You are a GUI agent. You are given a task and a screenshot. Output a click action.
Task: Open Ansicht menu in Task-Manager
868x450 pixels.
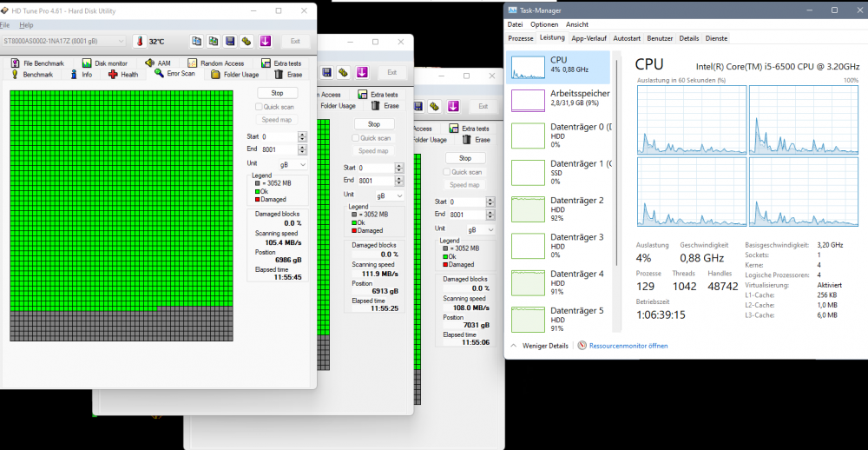click(x=577, y=24)
